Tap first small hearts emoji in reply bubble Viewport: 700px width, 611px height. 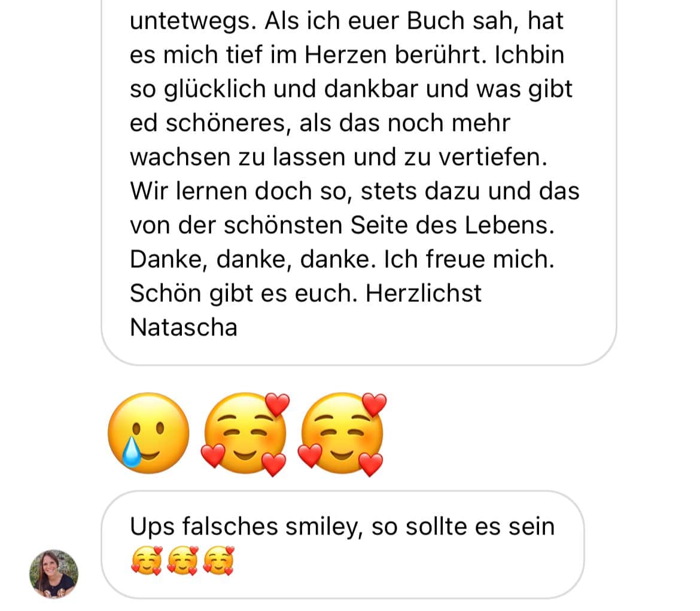tap(147, 561)
